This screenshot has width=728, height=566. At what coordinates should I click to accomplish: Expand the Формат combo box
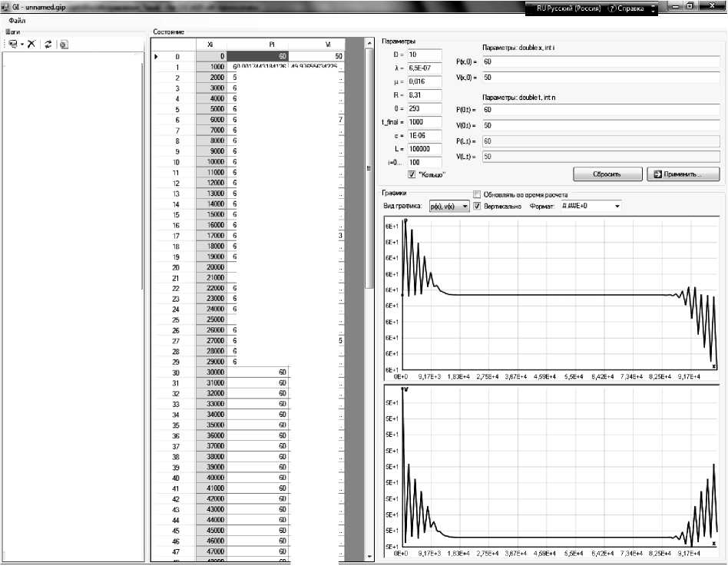[x=616, y=207]
